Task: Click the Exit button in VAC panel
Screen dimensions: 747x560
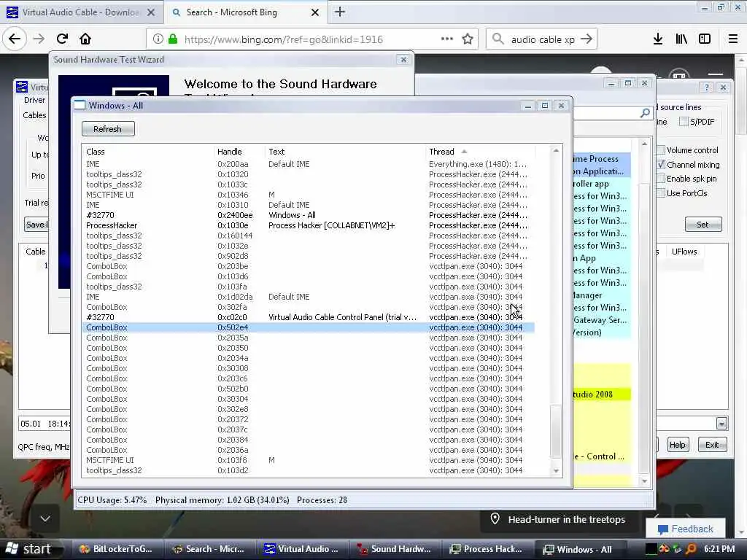Action: coord(712,445)
